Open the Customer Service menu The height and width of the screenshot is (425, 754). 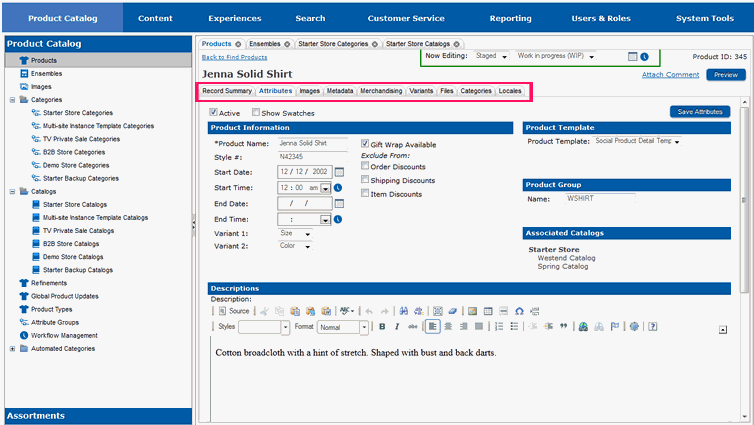(x=405, y=18)
